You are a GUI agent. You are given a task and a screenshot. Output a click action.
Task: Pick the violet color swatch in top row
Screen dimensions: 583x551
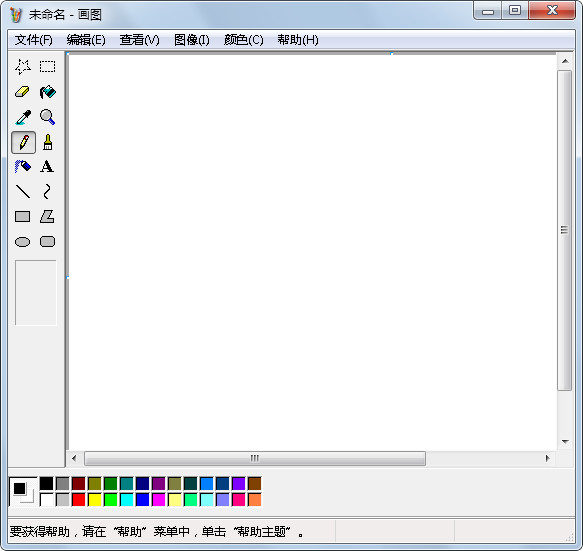pyautogui.click(x=239, y=484)
